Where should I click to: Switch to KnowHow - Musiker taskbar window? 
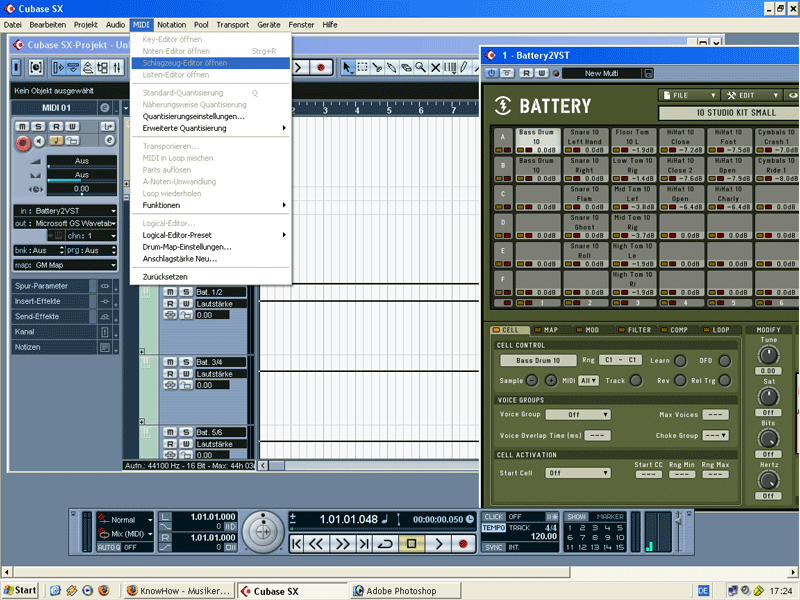tap(179, 591)
